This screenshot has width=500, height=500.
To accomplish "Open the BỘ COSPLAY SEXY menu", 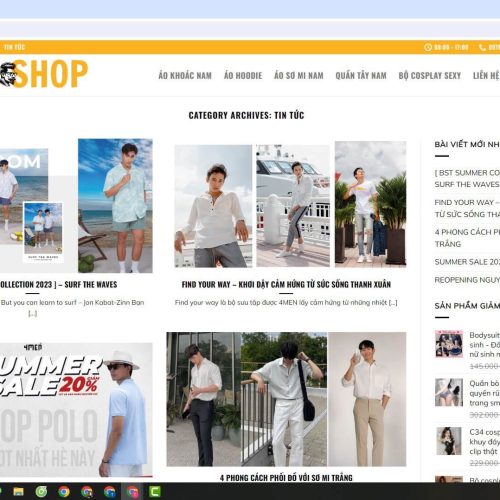I will [430, 75].
